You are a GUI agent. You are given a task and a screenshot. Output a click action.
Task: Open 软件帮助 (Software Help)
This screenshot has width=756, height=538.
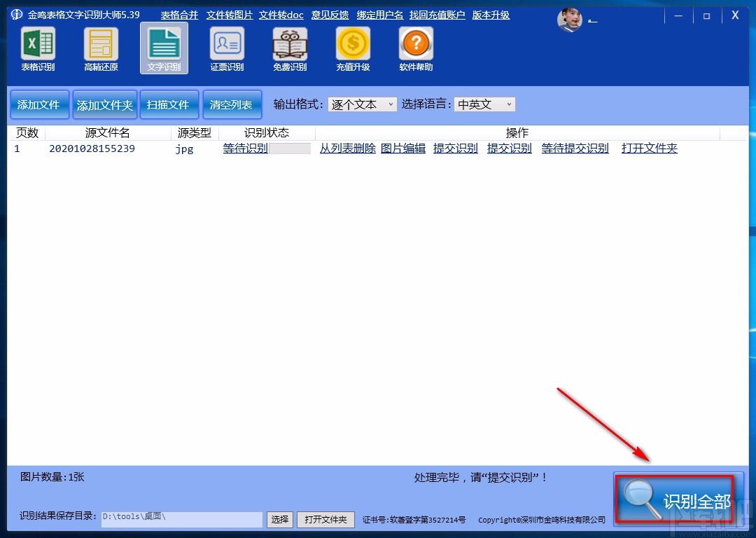[415, 49]
